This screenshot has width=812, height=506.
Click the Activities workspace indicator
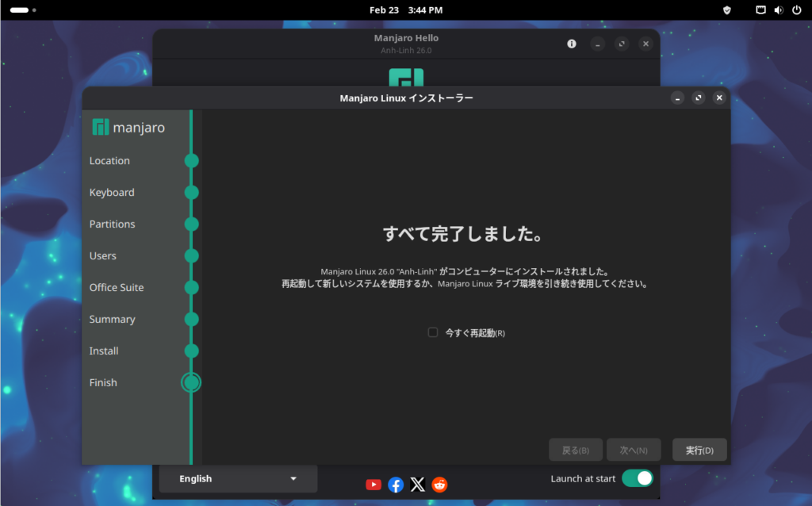23,10
